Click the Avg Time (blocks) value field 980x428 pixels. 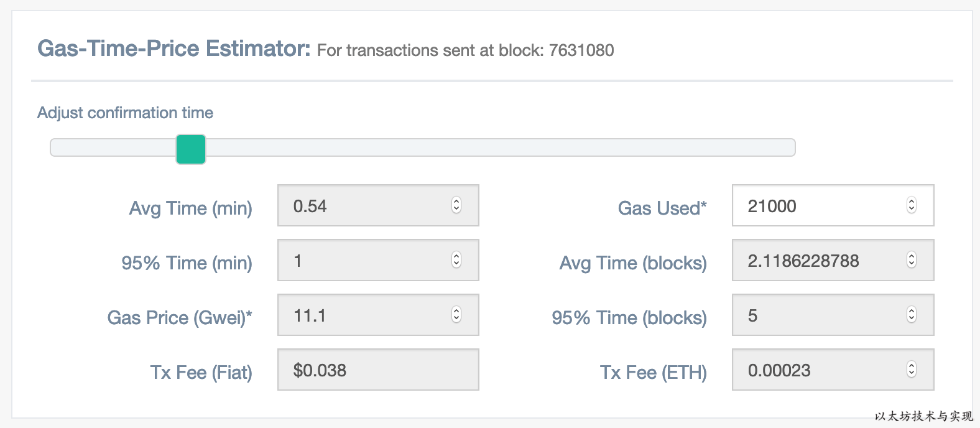pos(821,261)
